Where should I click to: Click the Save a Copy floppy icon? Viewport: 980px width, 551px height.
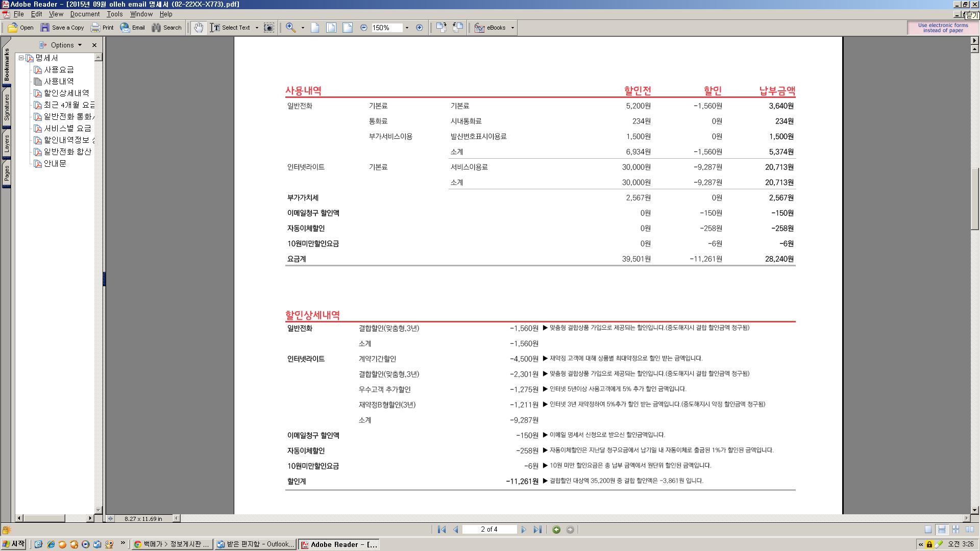pyautogui.click(x=45, y=28)
